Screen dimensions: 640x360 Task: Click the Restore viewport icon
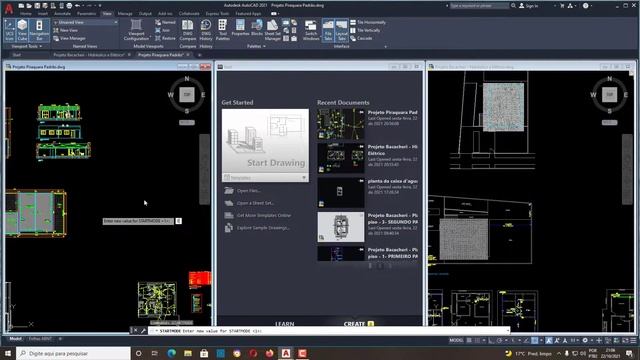click(x=165, y=38)
